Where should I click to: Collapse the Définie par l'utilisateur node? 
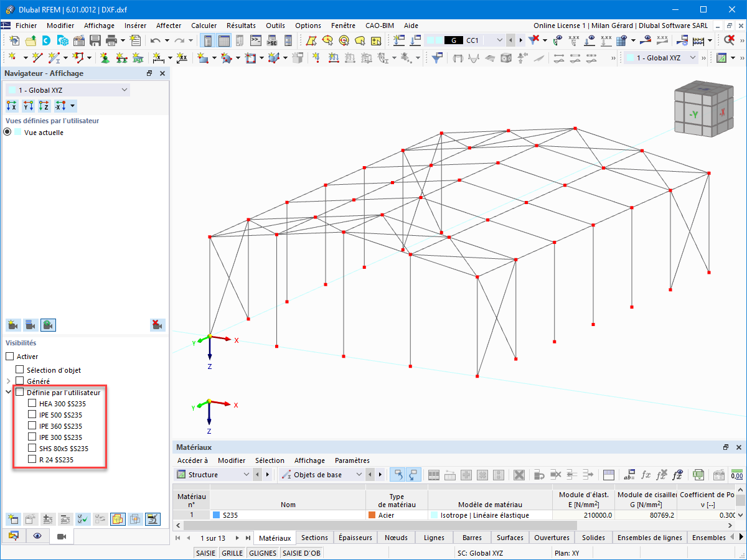8,392
